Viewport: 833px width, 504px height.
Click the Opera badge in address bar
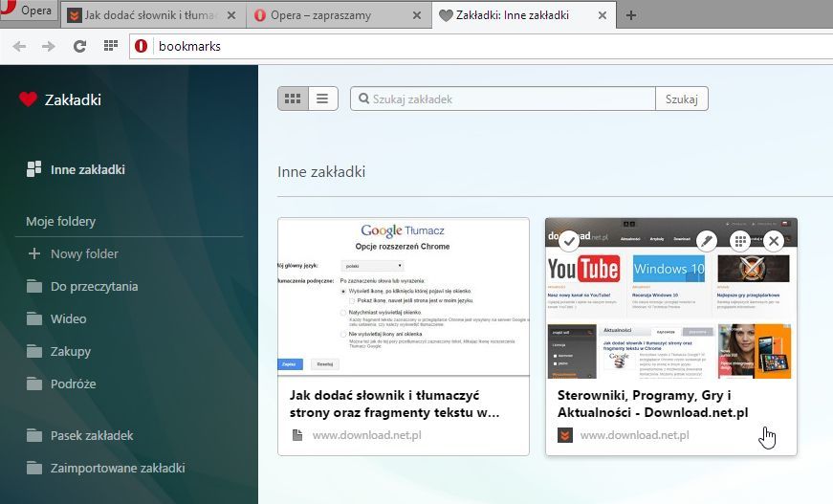click(141, 46)
